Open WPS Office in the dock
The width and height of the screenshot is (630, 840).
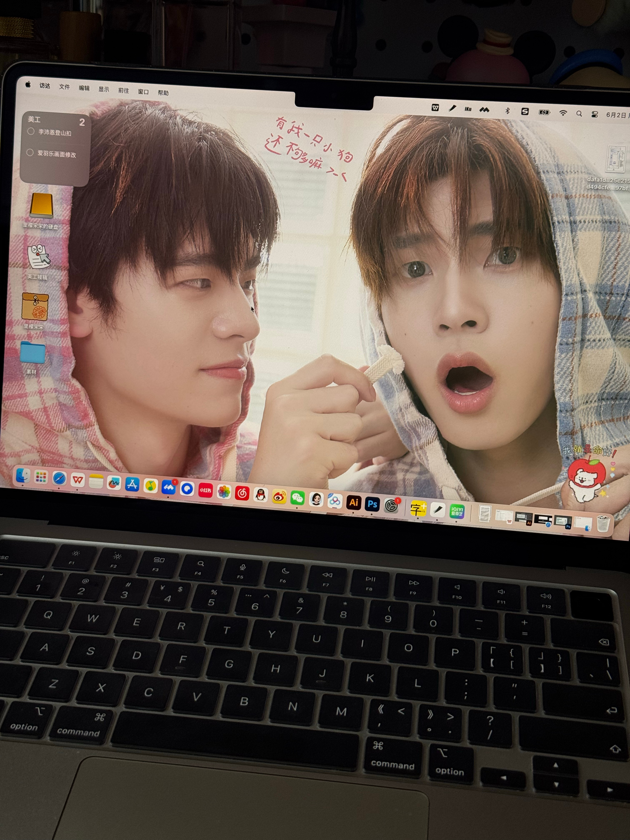pos(77,480)
